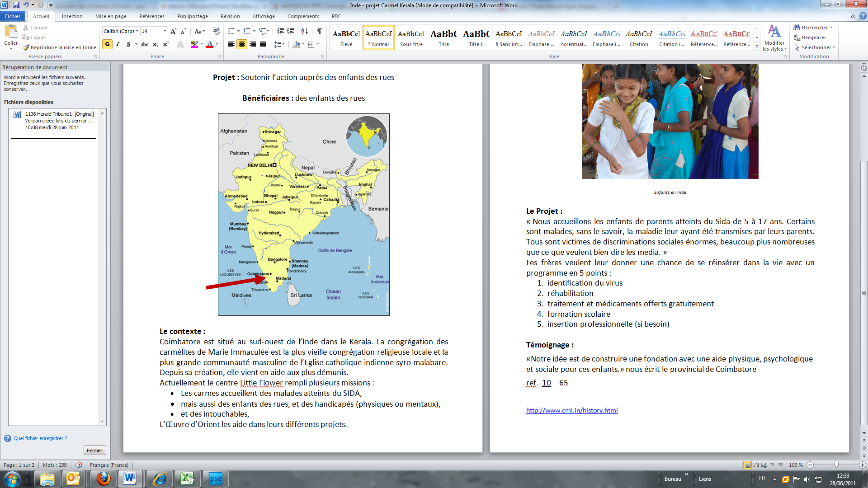Click the red font color button
868x488 pixels.
210,44
